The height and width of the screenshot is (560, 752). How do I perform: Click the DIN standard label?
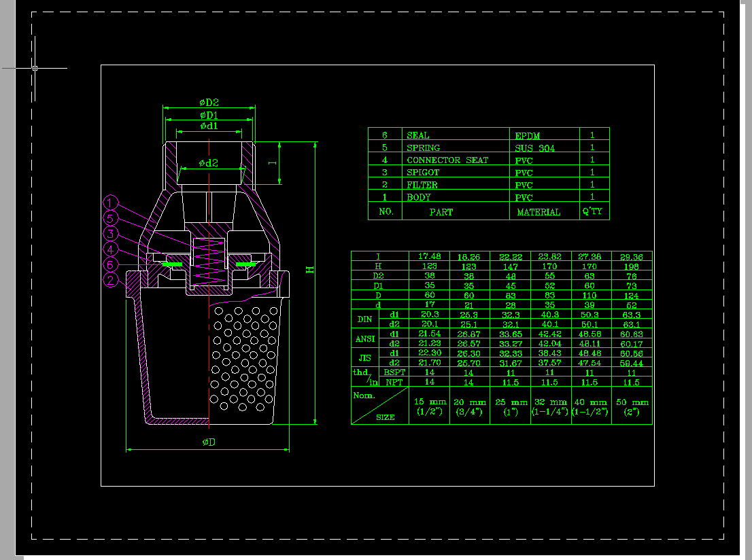point(364,319)
